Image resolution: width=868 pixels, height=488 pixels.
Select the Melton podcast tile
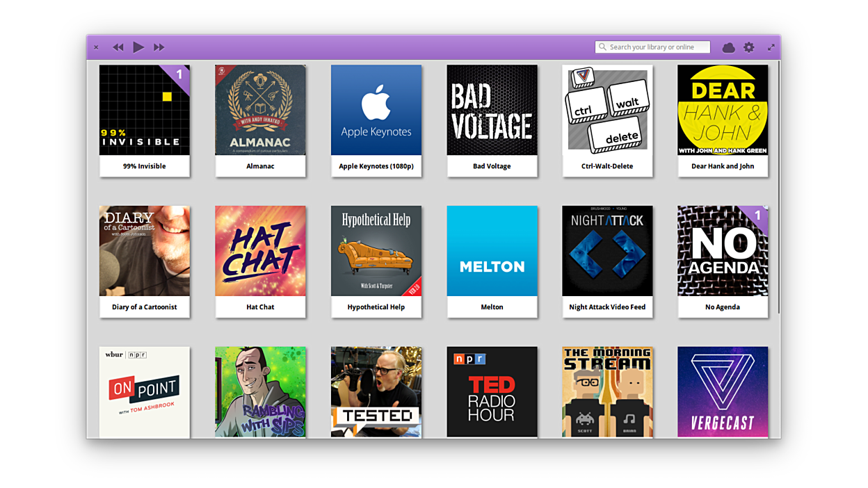(492, 251)
